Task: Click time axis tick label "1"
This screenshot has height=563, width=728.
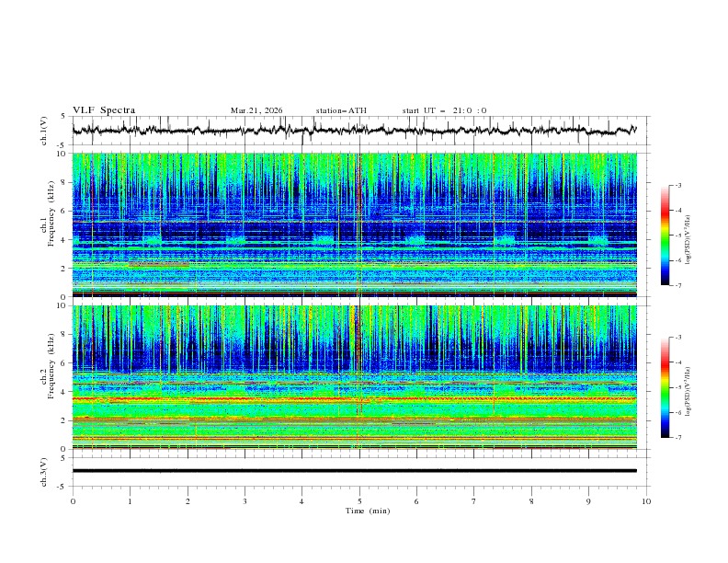Action: 130,501
